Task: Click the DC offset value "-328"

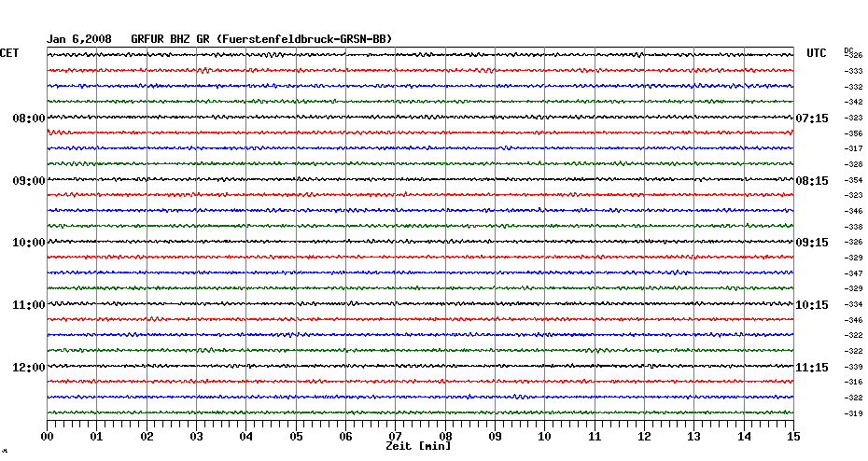Action: point(853,165)
